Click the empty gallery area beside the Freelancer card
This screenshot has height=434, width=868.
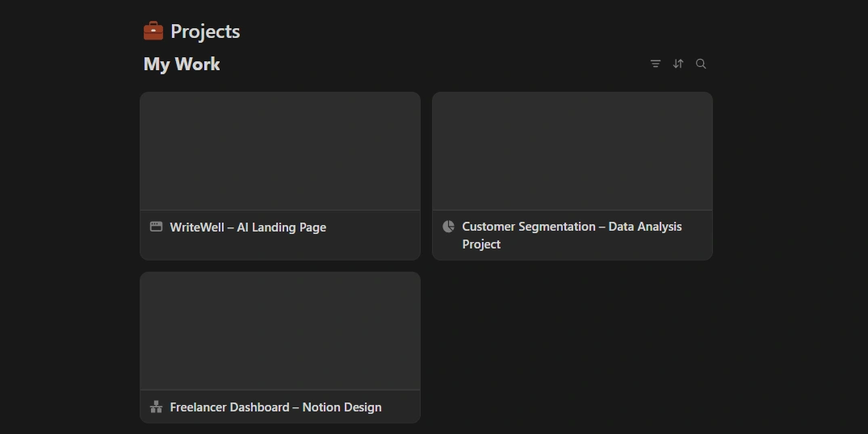pos(572,347)
